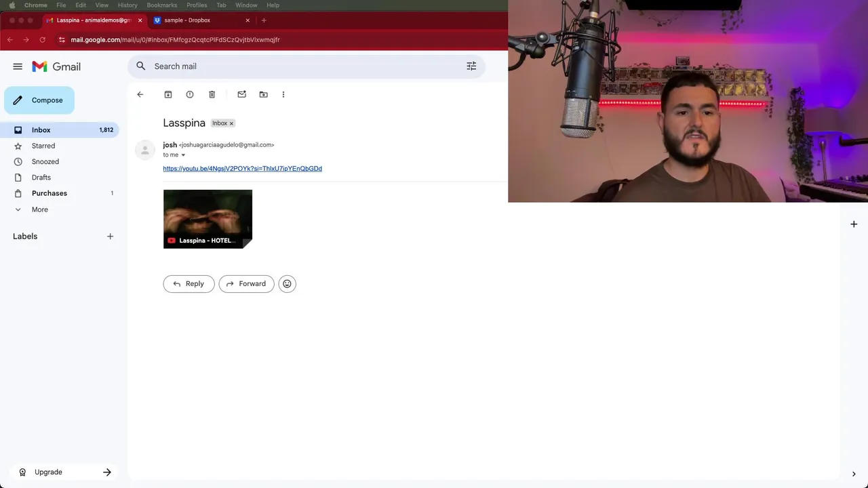Add an emoji reaction

(287, 284)
